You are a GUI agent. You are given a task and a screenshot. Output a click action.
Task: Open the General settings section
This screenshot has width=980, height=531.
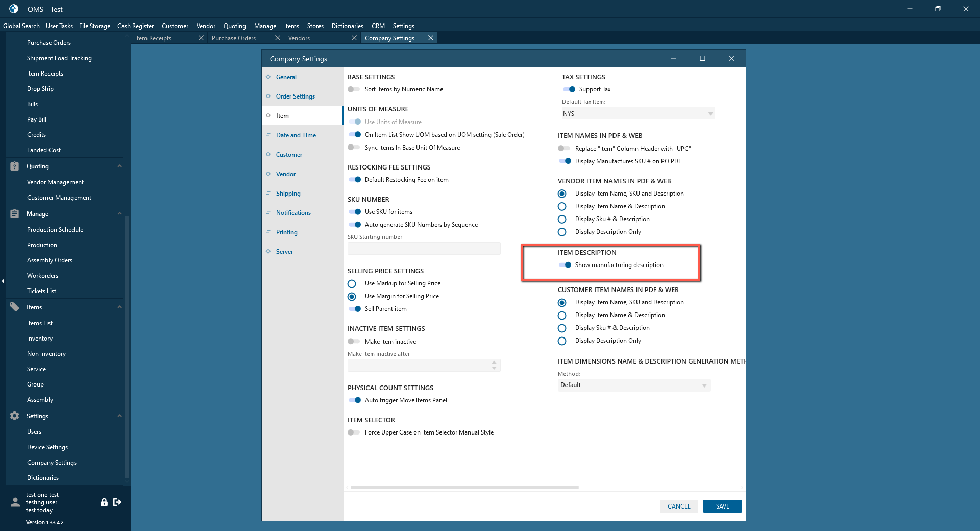click(302, 77)
